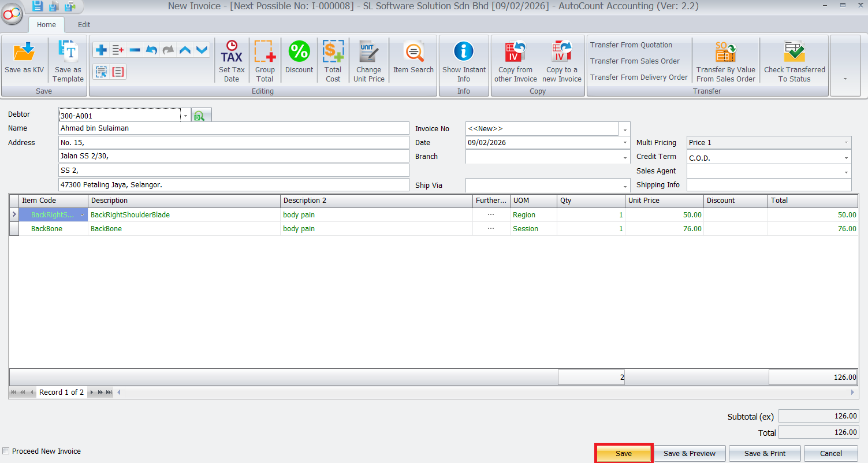Add a new row with blue plus icon
Screen dimensions: 868x463
coord(101,50)
